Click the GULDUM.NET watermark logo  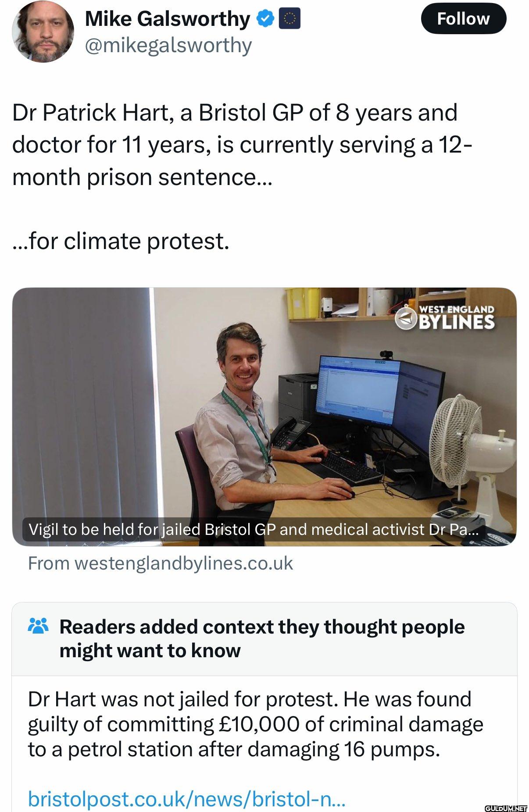pyautogui.click(x=506, y=807)
